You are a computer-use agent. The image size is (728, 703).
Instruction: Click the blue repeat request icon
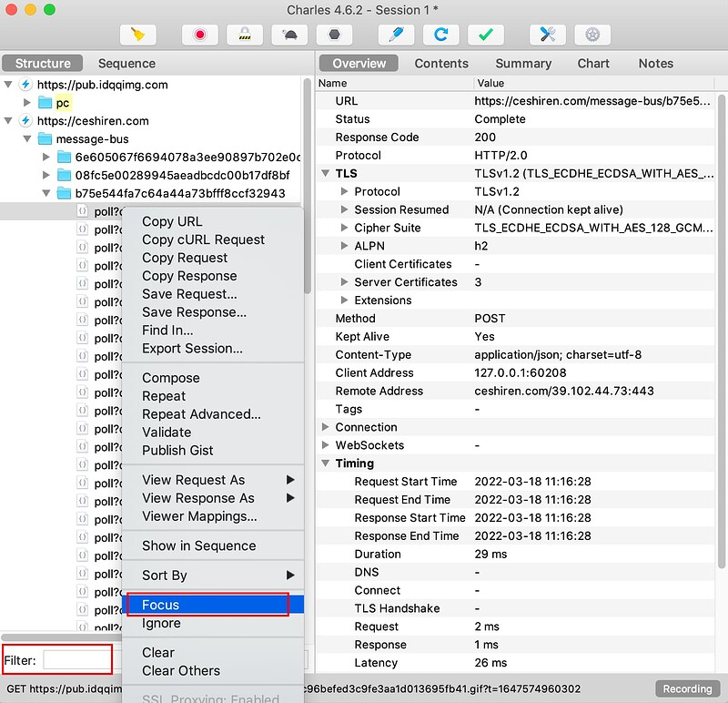coord(441,35)
